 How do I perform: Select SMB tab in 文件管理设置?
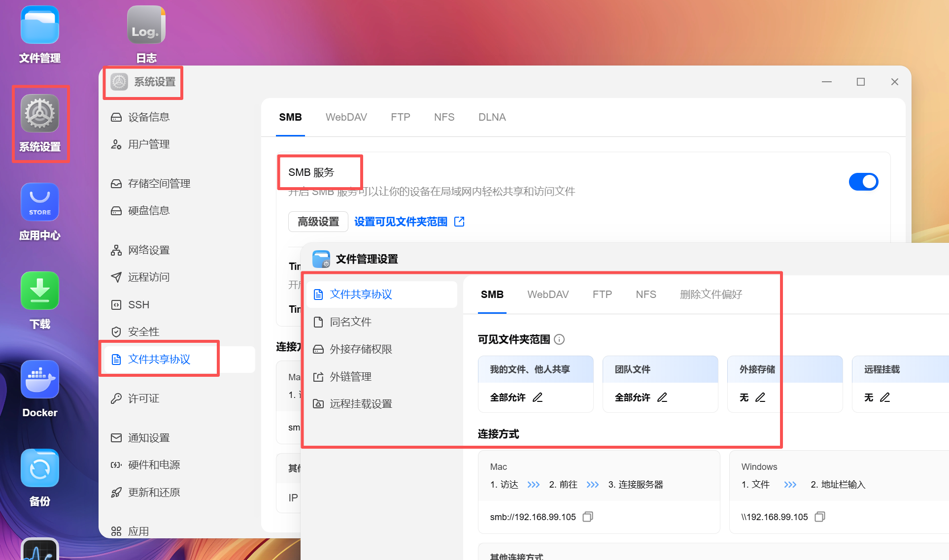[492, 295]
